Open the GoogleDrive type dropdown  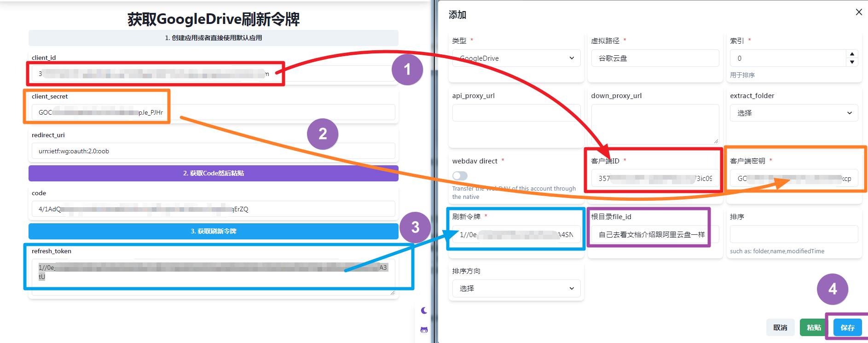tap(516, 58)
